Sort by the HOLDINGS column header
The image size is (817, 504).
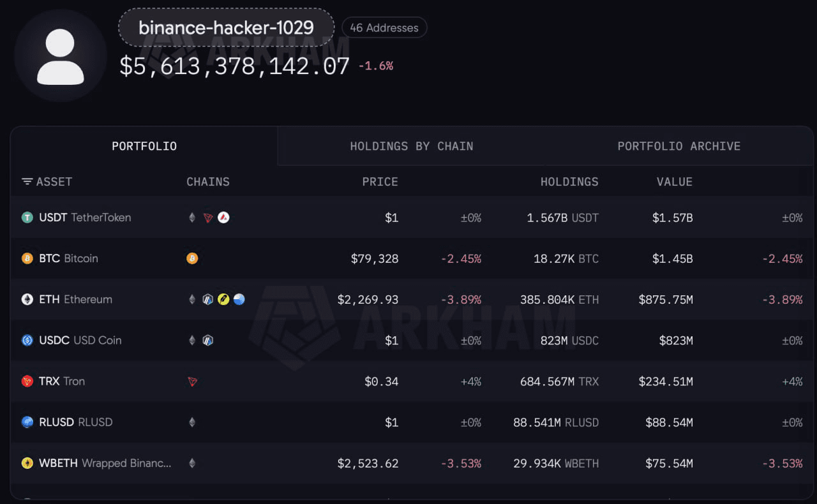569,182
